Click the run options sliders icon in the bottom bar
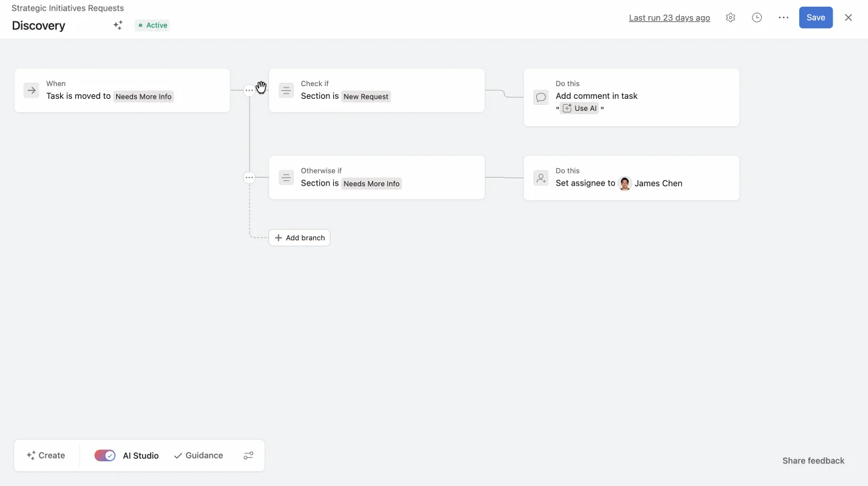Viewport: 868px width, 486px height. click(x=248, y=455)
